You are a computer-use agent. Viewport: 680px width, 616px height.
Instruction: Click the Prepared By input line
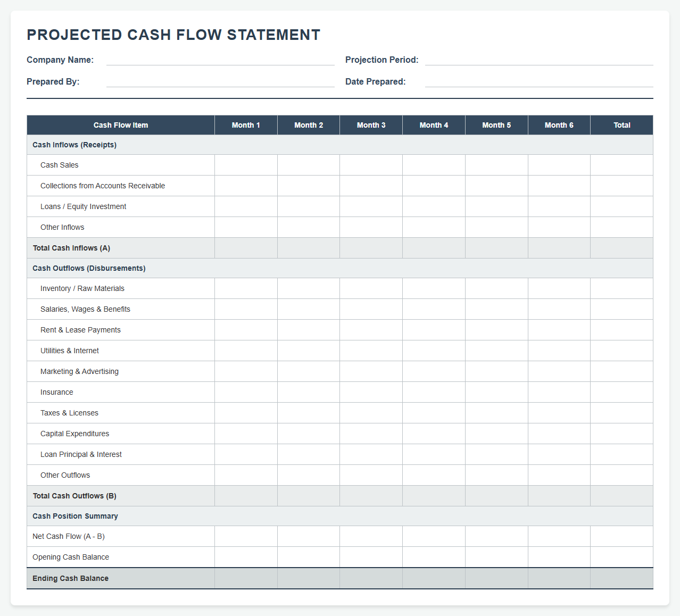(220, 81)
